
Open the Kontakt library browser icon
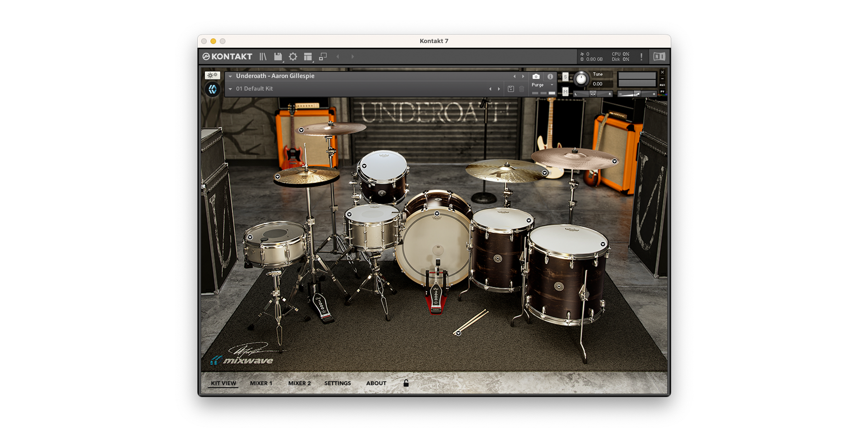click(x=263, y=57)
